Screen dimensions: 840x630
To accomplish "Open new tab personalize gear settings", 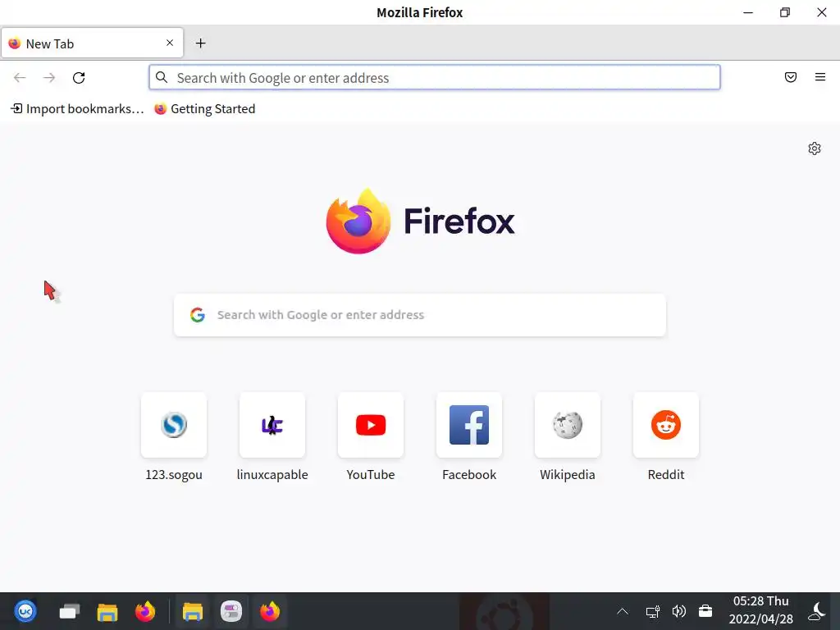I will pyautogui.click(x=815, y=148).
